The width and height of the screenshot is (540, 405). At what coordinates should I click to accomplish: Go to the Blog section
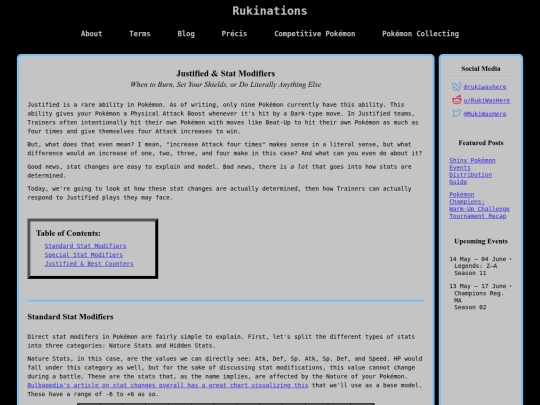pyautogui.click(x=186, y=34)
